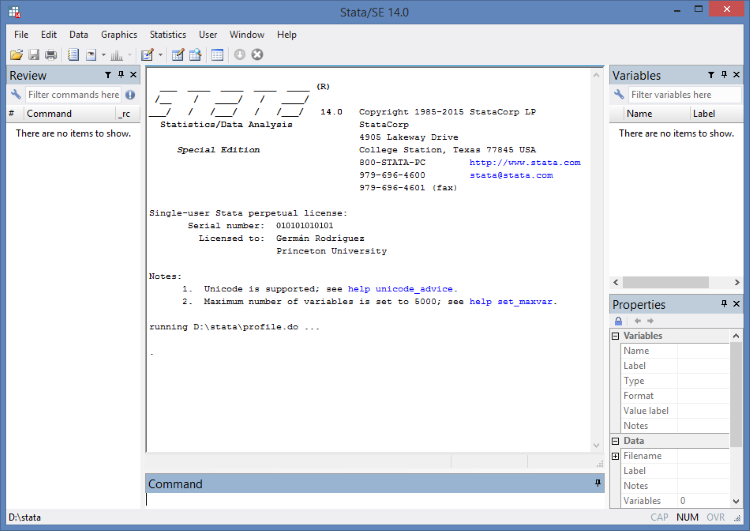Open the Statistics menu
The width and height of the screenshot is (750, 531).
click(x=168, y=34)
